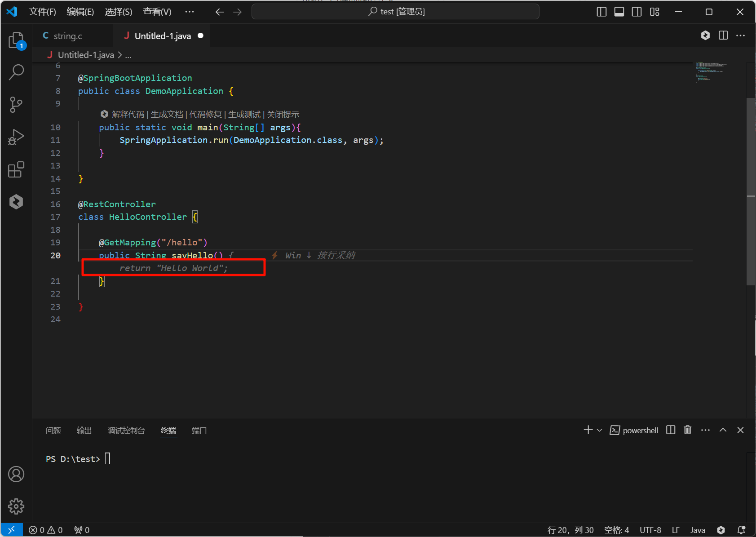Open the Run and Debug view
756x537 pixels.
click(x=16, y=137)
